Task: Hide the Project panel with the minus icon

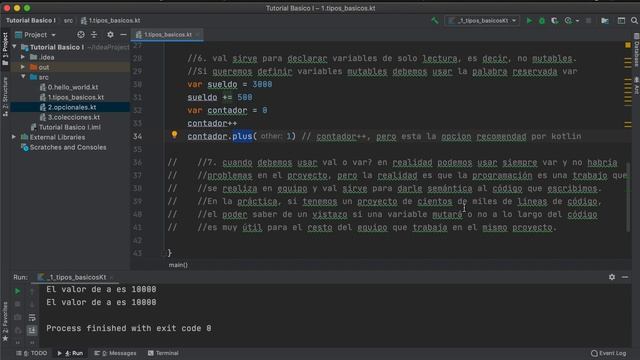Action: pos(123,35)
